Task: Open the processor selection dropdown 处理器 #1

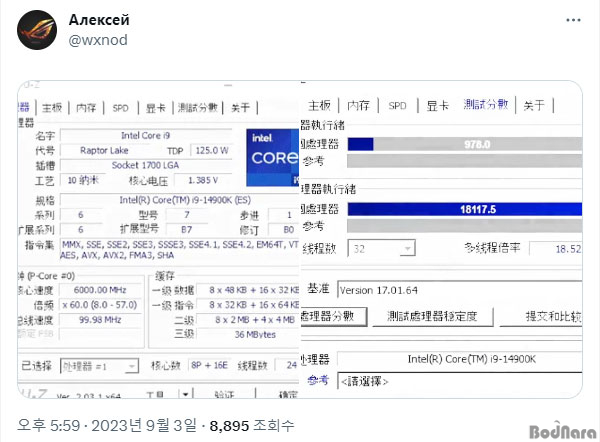Action: click(99, 366)
